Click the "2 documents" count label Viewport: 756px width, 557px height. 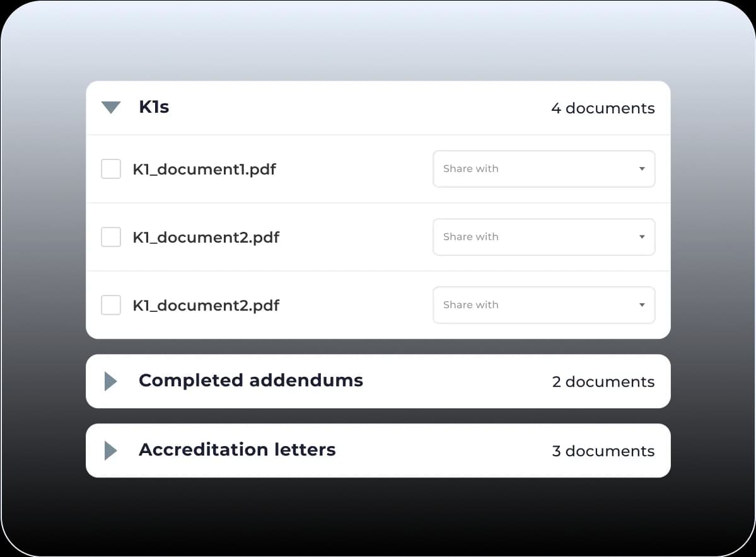point(603,382)
